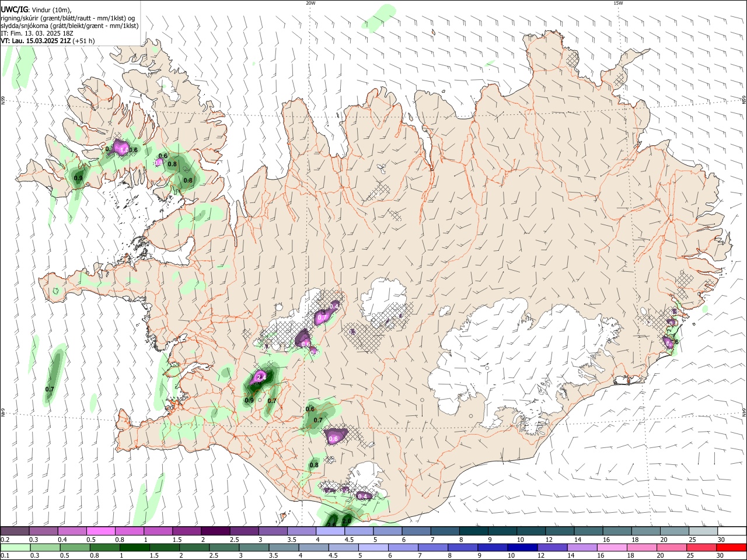Click the 'UWC/IG: Vindur (10m)' title text

[x=36, y=10]
